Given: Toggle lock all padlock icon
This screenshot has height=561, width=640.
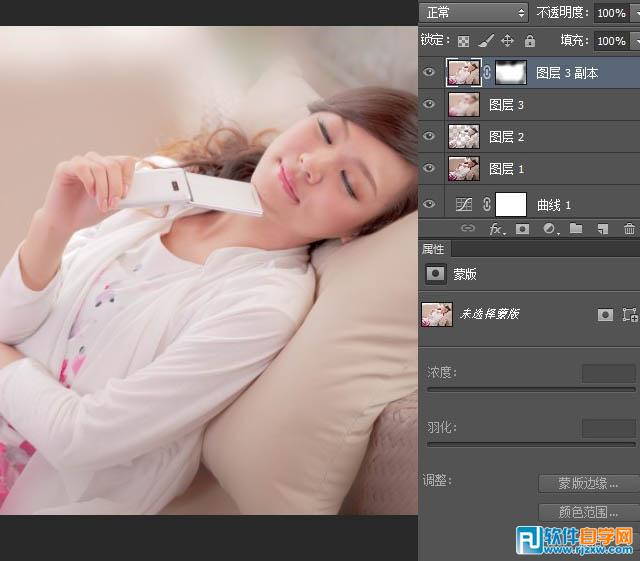Looking at the screenshot, I should click(x=530, y=40).
